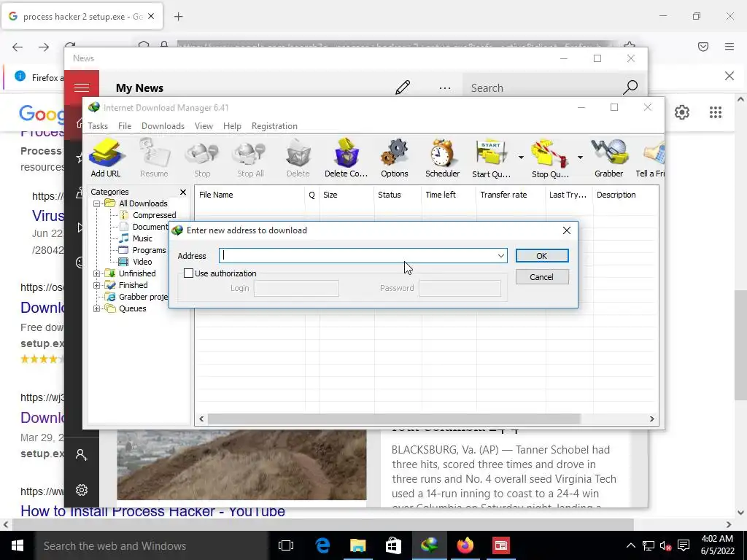Open the Tasks menu
This screenshot has width=747, height=560.
[98, 126]
